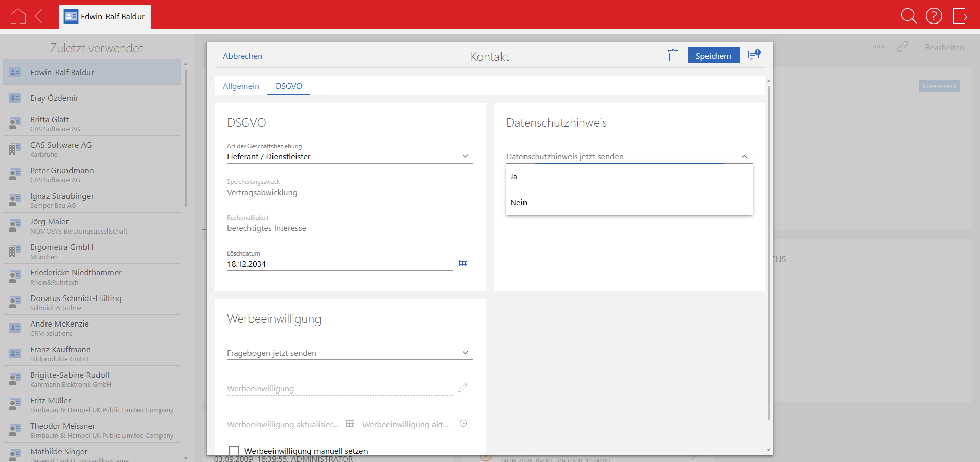Click company icon of CAS Software AG
Screen dimensions: 980x462
point(15,149)
